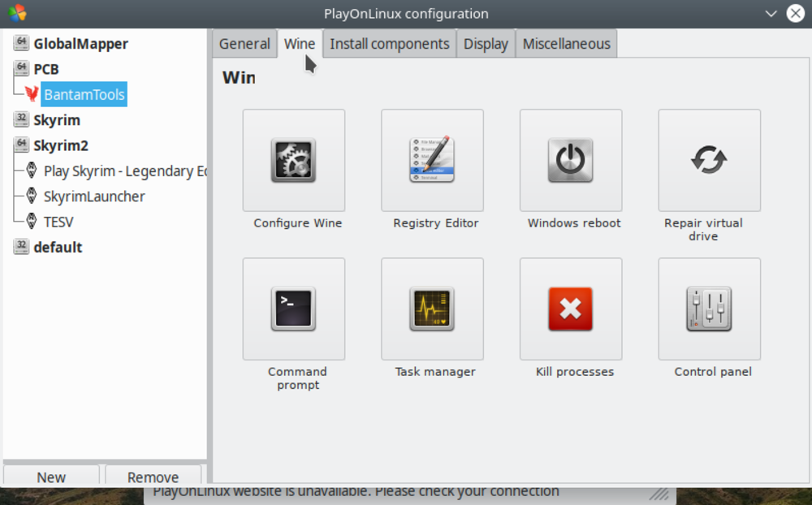Select the Skyrim2 virtual drive
812x505 pixels.
click(x=61, y=145)
